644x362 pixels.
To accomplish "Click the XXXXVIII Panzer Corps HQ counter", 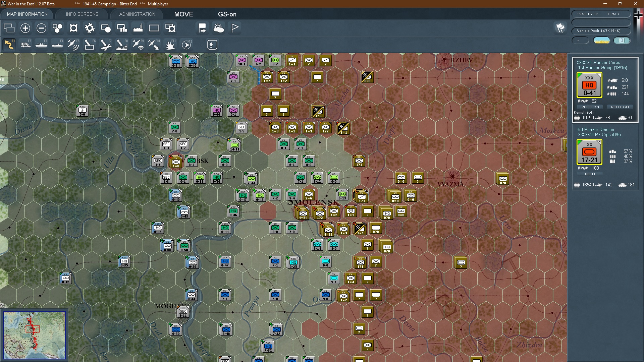I will (x=589, y=85).
